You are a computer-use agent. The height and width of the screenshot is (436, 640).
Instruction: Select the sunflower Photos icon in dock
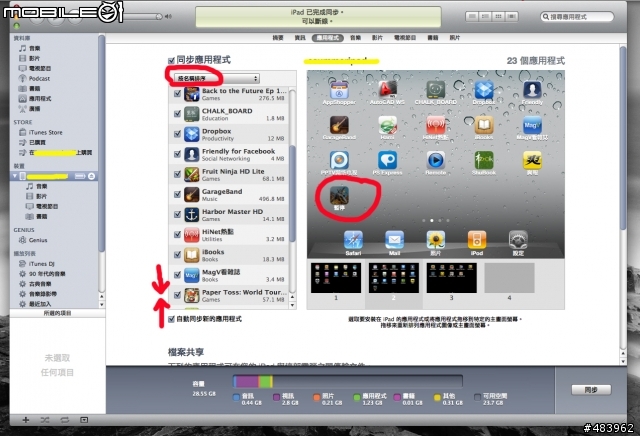(x=436, y=240)
